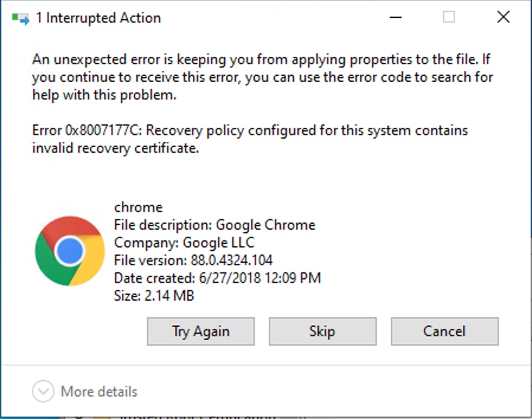Click the Date created 6/27/2018 line

[217, 278]
